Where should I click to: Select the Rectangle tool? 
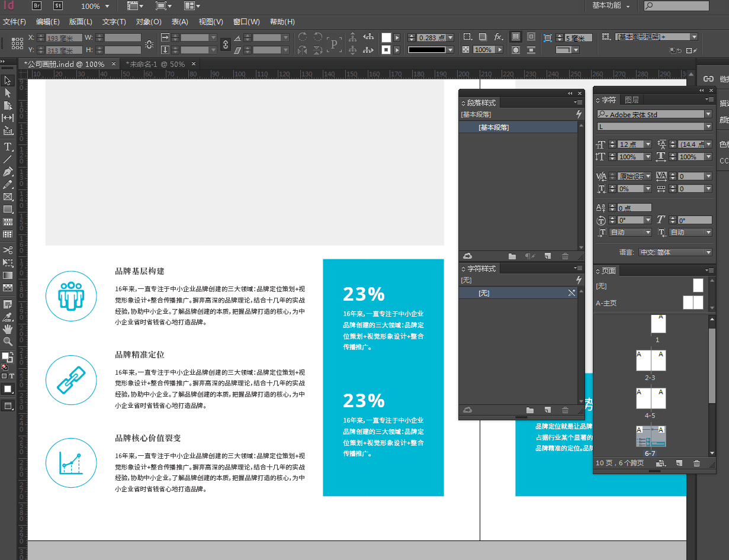pyautogui.click(x=8, y=209)
